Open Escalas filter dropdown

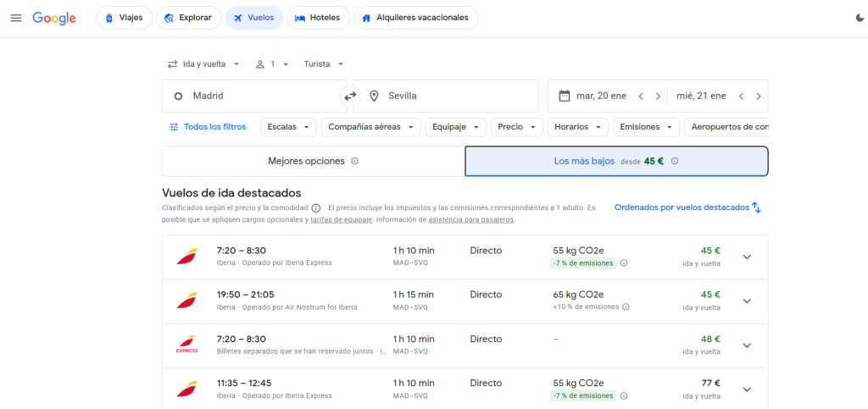tap(288, 126)
